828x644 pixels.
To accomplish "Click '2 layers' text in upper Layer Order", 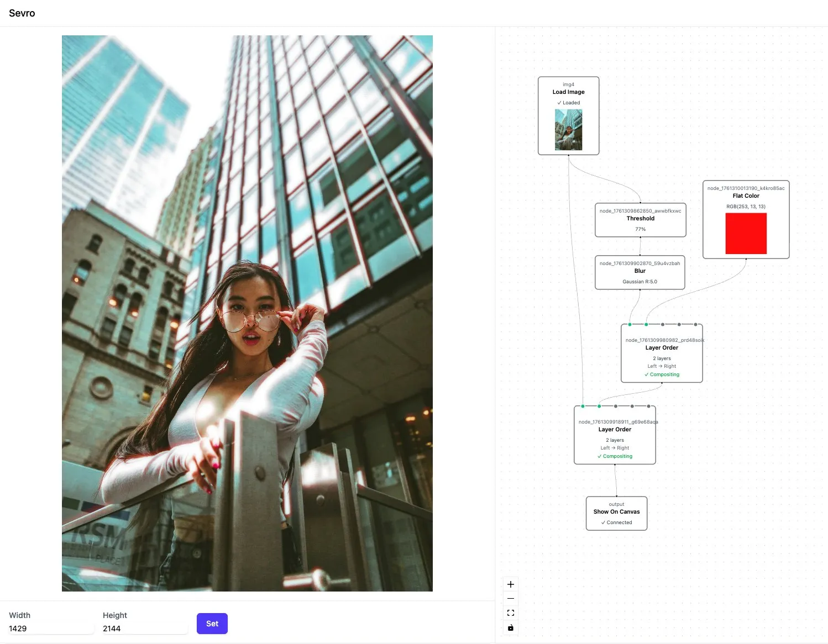I will (x=662, y=358).
